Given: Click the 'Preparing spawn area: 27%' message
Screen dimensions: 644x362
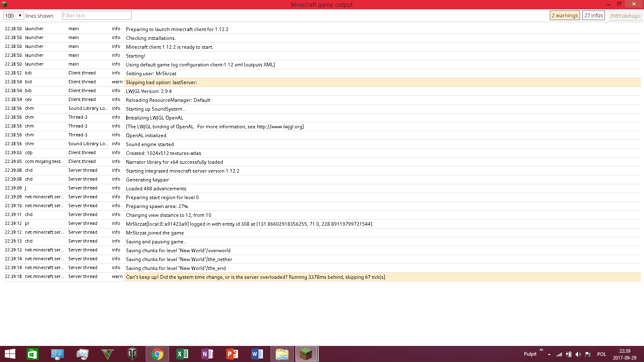Looking at the screenshot, I should 157,206.
